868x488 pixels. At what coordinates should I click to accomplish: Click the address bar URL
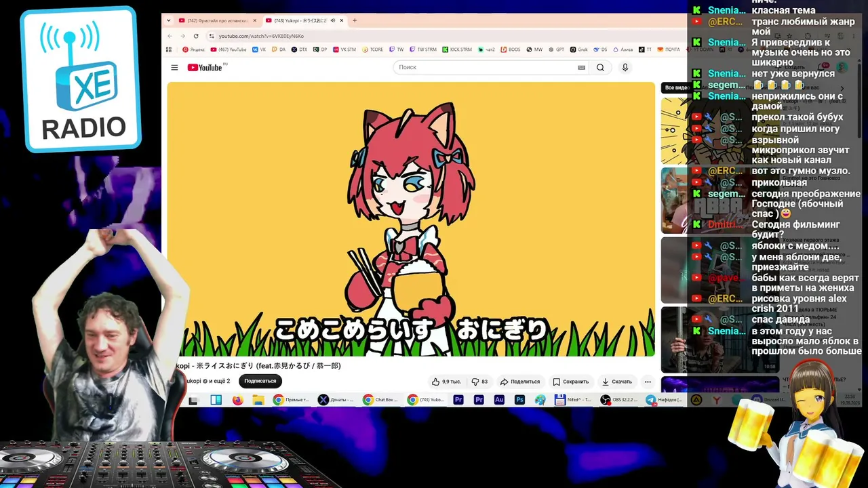tap(261, 36)
